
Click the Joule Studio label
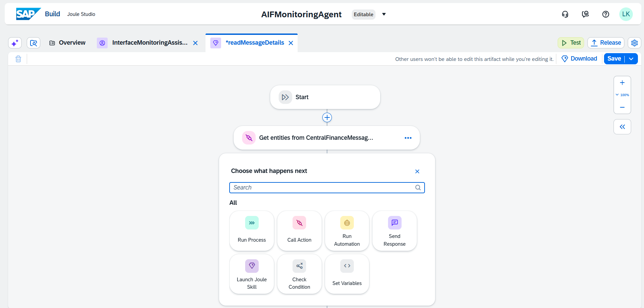point(81,14)
